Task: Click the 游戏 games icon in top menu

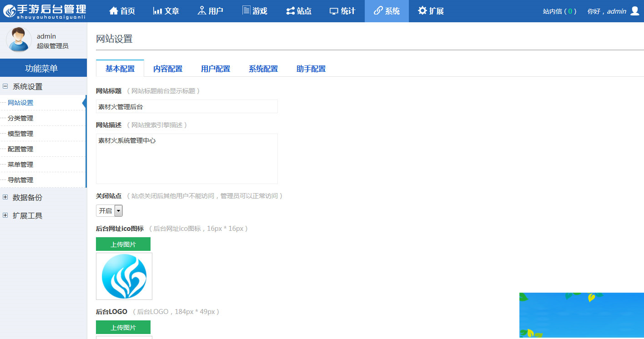Action: click(x=246, y=10)
